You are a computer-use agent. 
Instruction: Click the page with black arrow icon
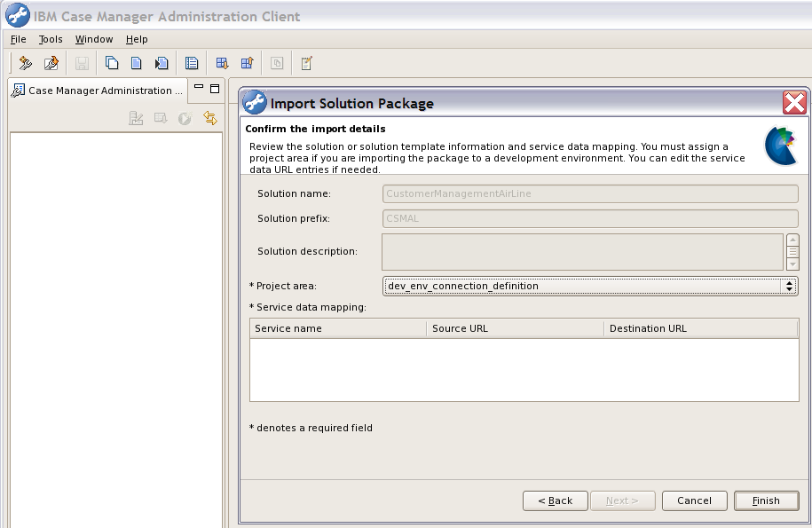pos(161,63)
